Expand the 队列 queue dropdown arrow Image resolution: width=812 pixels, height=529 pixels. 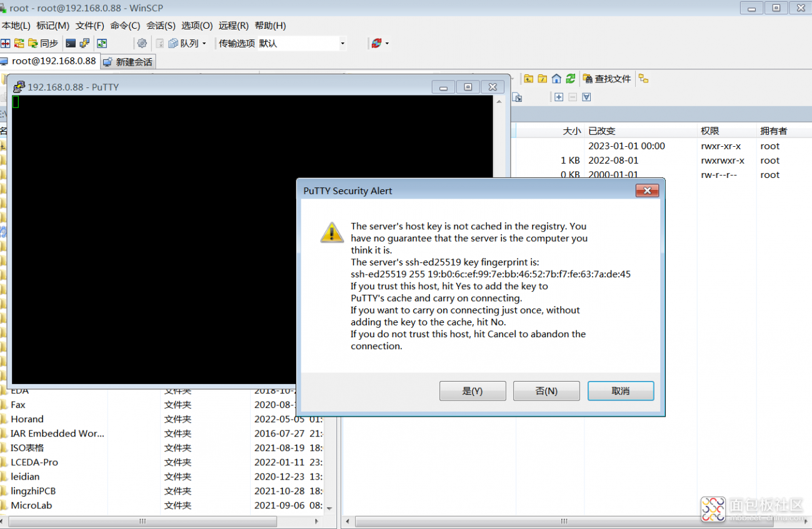pos(204,44)
